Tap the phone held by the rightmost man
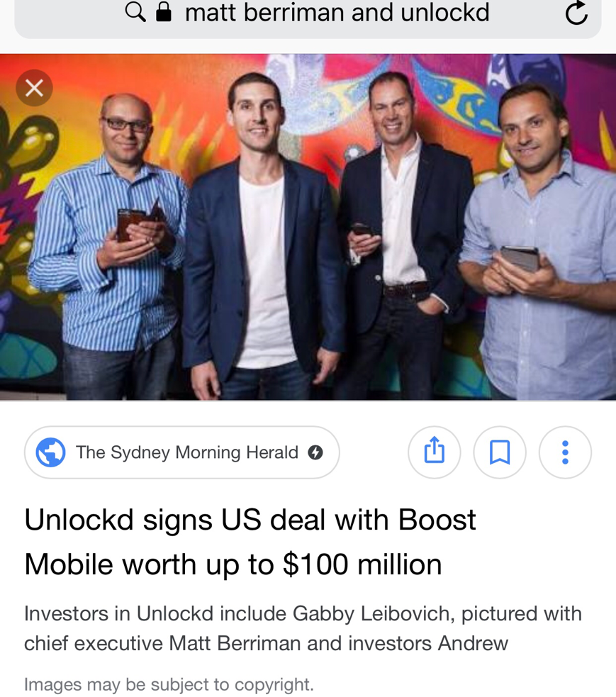The height and width of the screenshot is (697, 616). click(x=520, y=258)
